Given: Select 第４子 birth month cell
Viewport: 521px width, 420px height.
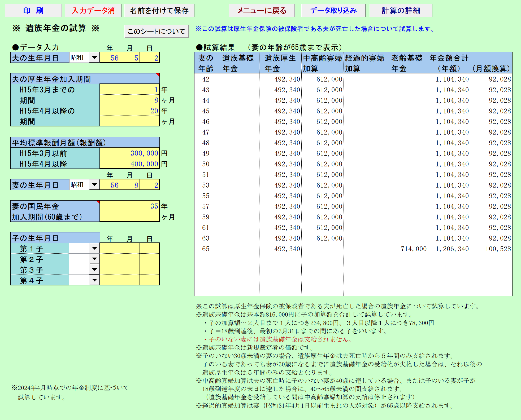Looking at the screenshot, I should click(130, 280).
